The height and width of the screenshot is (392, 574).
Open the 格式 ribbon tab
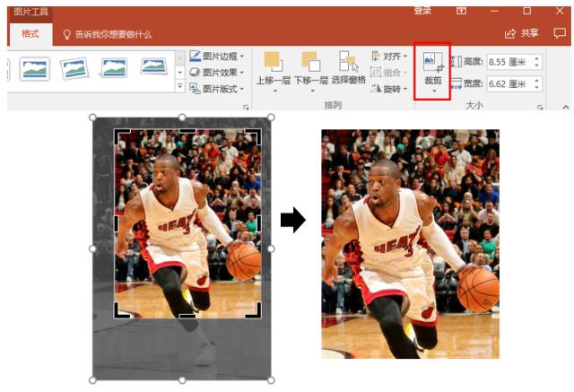[x=30, y=34]
